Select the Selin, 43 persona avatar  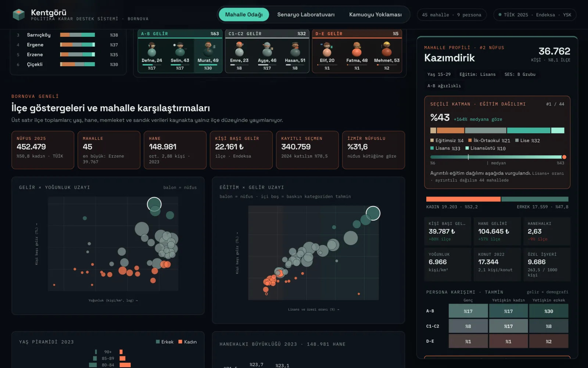(x=180, y=49)
